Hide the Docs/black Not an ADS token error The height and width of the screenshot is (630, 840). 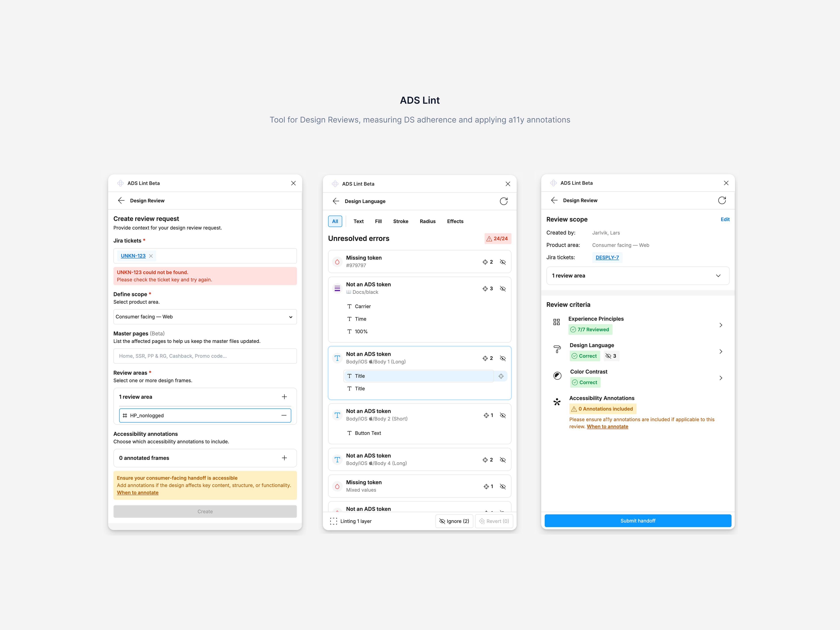(503, 289)
